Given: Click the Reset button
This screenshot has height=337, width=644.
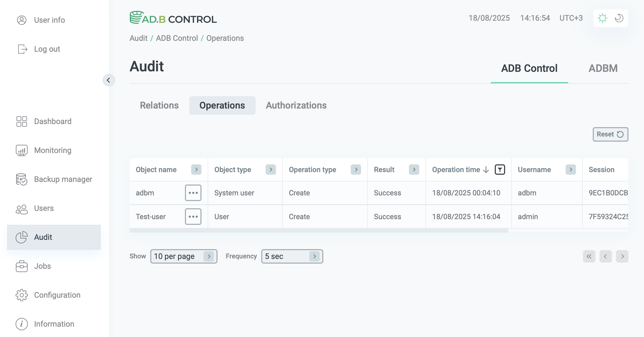Looking at the screenshot, I should click(x=610, y=134).
